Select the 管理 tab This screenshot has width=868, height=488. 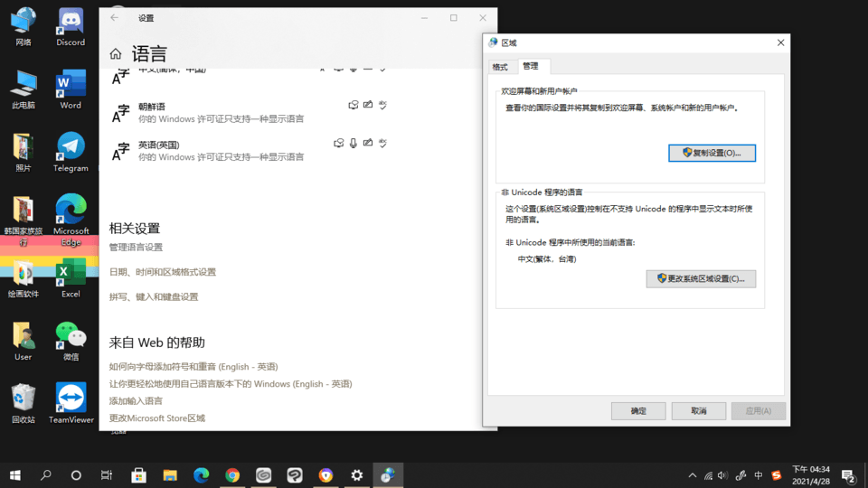point(530,66)
